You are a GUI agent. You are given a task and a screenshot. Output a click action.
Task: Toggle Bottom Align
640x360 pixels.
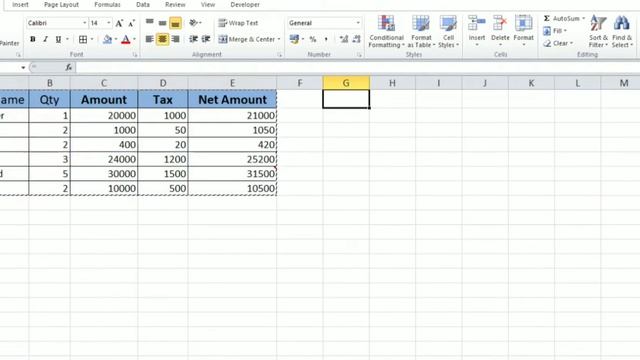[176, 23]
